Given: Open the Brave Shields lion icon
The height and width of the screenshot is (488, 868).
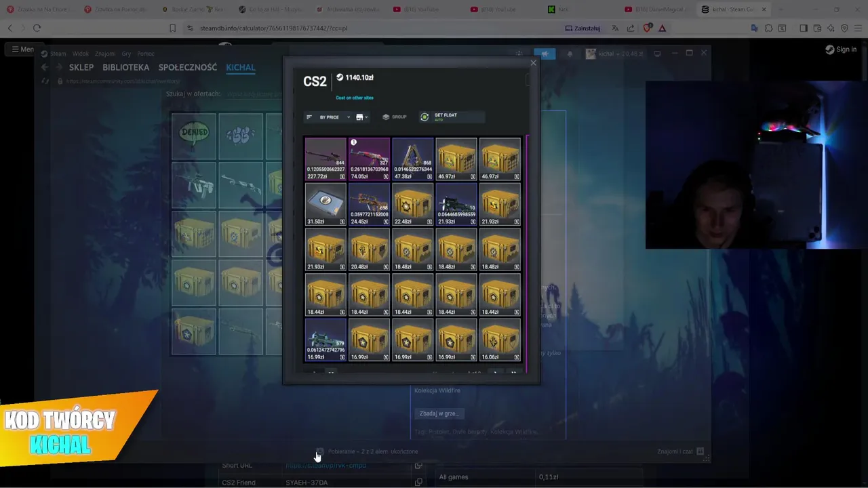Looking at the screenshot, I should click(x=648, y=28).
